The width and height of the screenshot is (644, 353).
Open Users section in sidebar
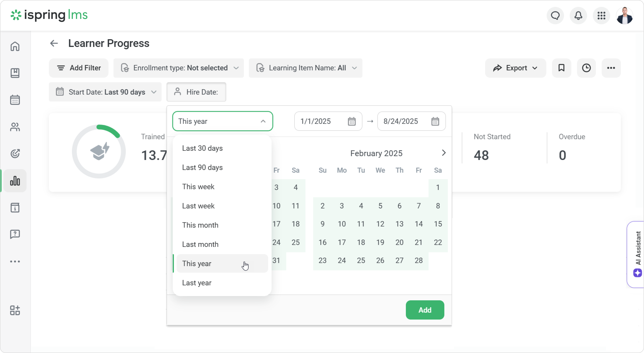tap(15, 127)
